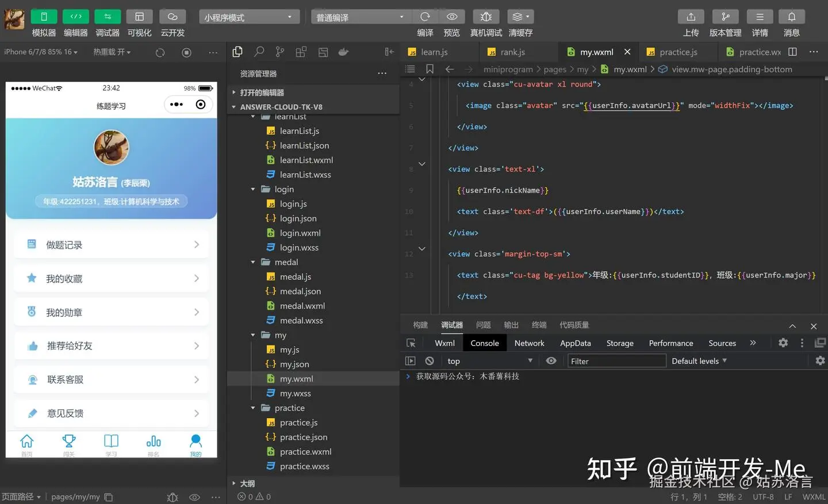This screenshot has height=504, width=828.
Task: Click the 预览 preview eye icon
Action: coord(452,17)
